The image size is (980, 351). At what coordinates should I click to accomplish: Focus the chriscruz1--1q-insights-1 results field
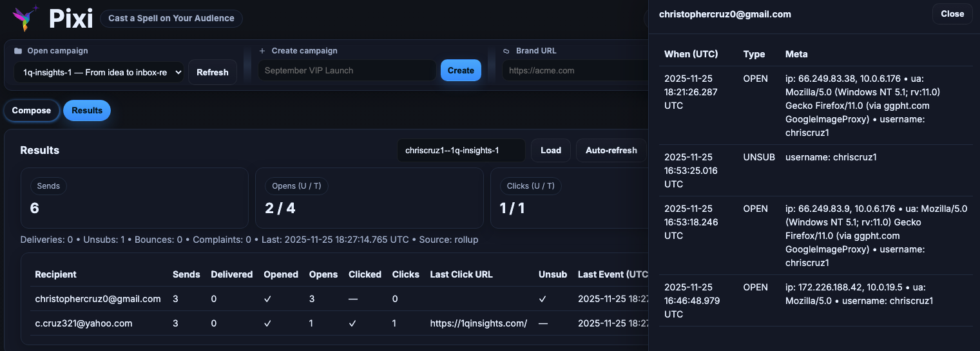tap(461, 150)
